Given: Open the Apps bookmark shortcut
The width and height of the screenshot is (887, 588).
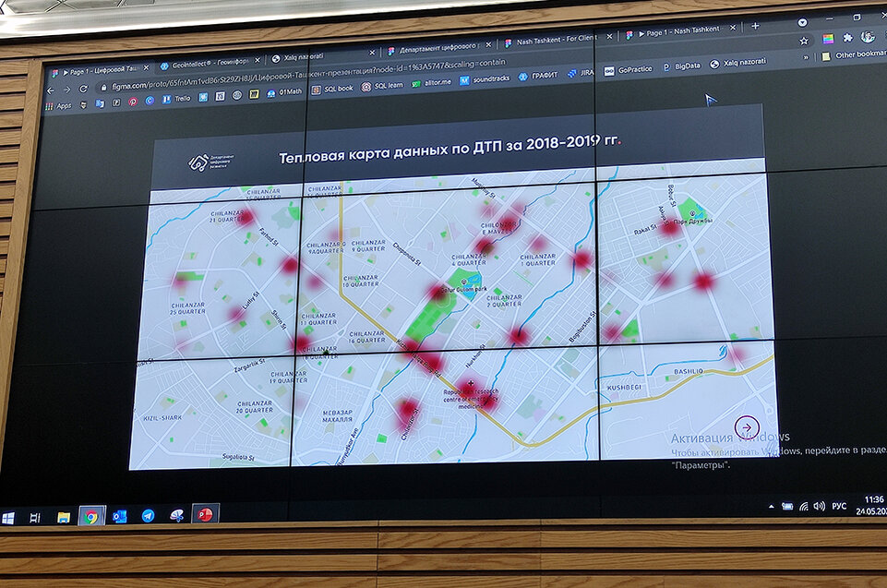Looking at the screenshot, I should coord(59,106).
